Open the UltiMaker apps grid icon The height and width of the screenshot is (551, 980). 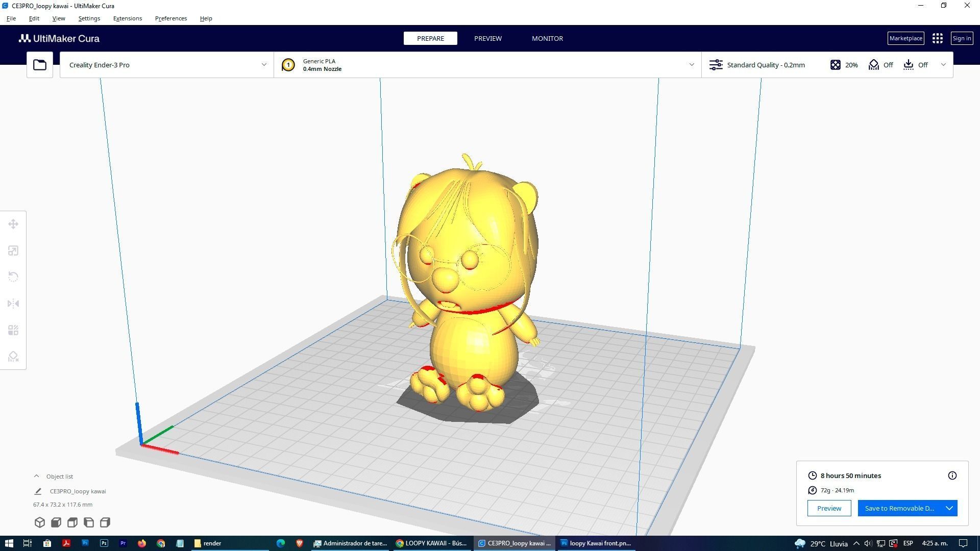938,38
